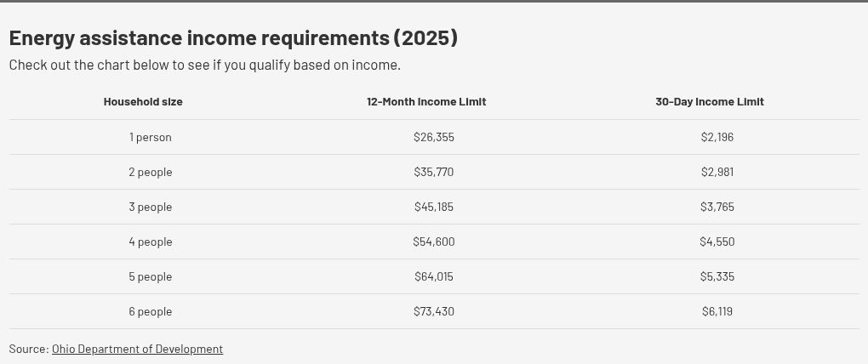Click the 'Check out the chart below' subtitle
Image resolution: width=868 pixels, height=364 pixels.
point(205,65)
